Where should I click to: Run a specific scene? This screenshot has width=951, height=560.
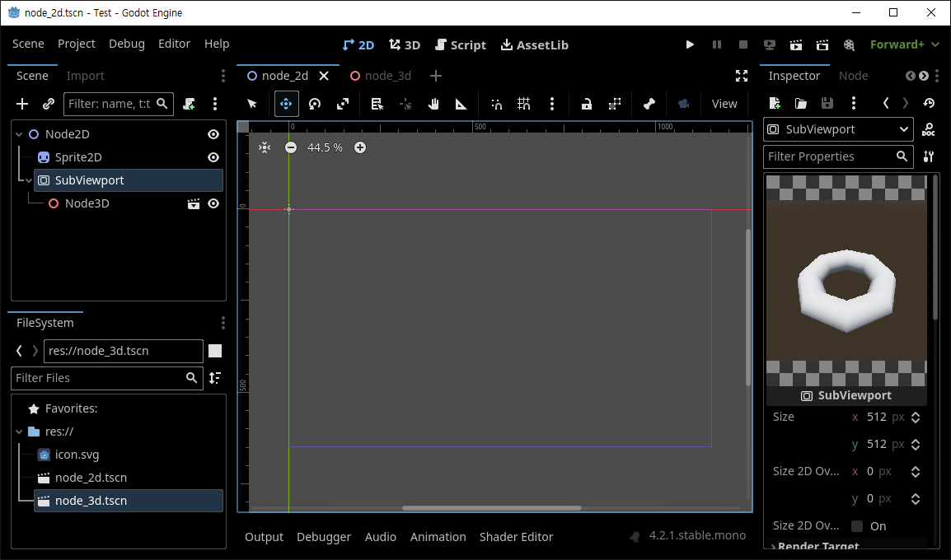coord(822,44)
